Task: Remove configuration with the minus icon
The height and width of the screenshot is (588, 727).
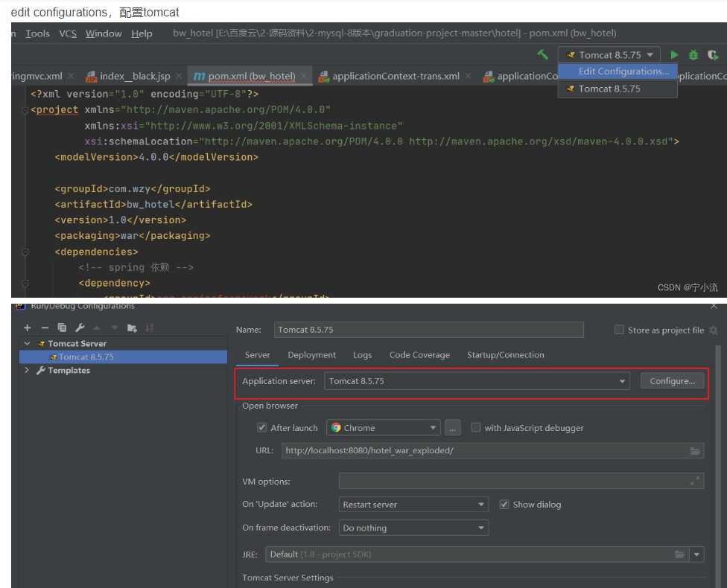Action: tap(45, 328)
